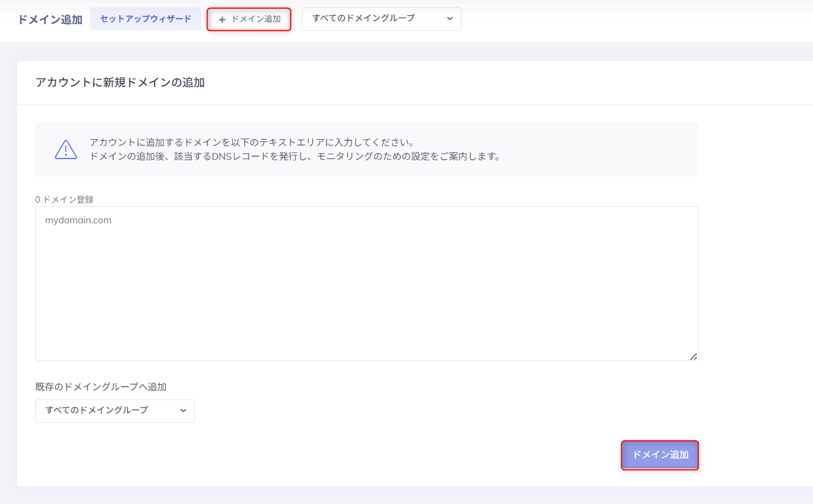Click the アカウントに新規ドメインの追加 heading
813x504 pixels.
point(120,83)
